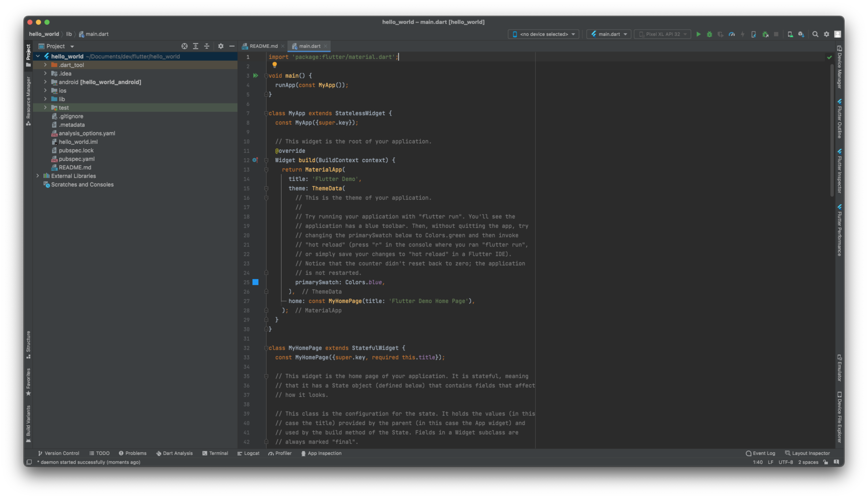The height and width of the screenshot is (498, 868).
Task: Click the green Debug bug icon
Action: 709,34
